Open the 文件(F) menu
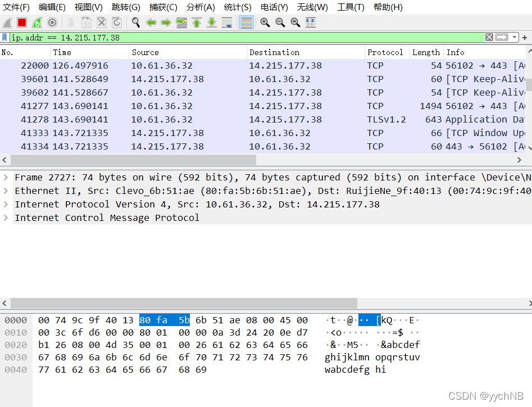532x407 pixels. pos(16,7)
